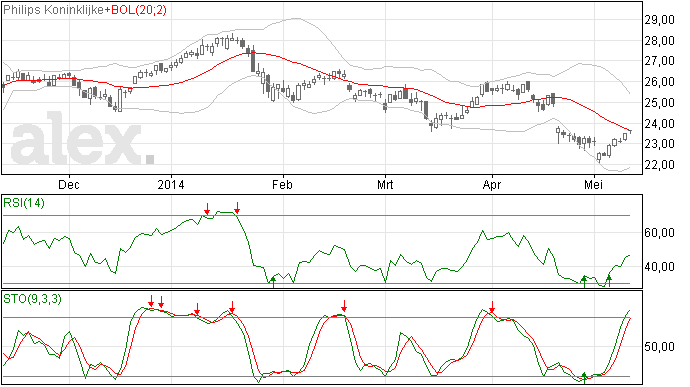The height and width of the screenshot is (387, 690).
Task: Click the stochastic red sell arrow near March
Action: [x=344, y=306]
